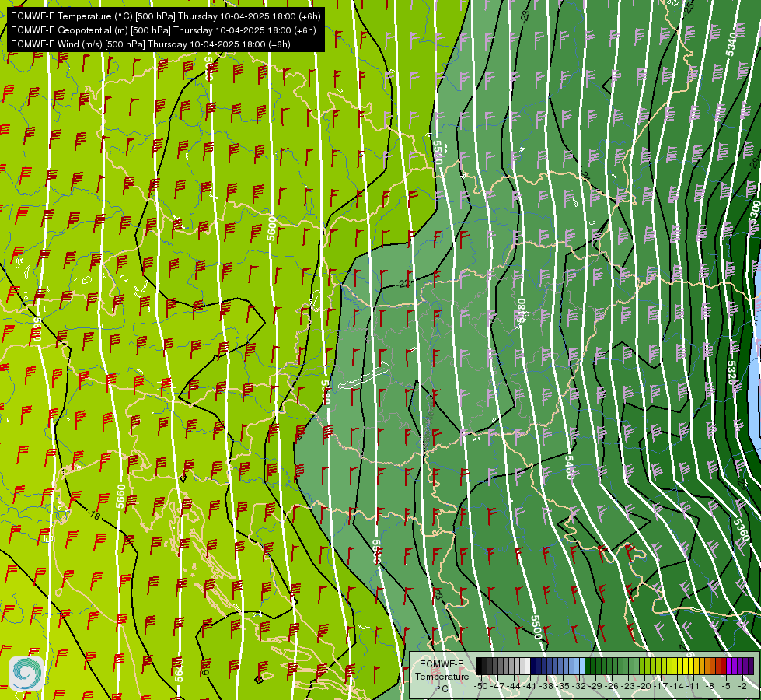Viewport: 761px width, 700px height.
Task: Click the -11 legend tick label
Action: tap(693, 687)
